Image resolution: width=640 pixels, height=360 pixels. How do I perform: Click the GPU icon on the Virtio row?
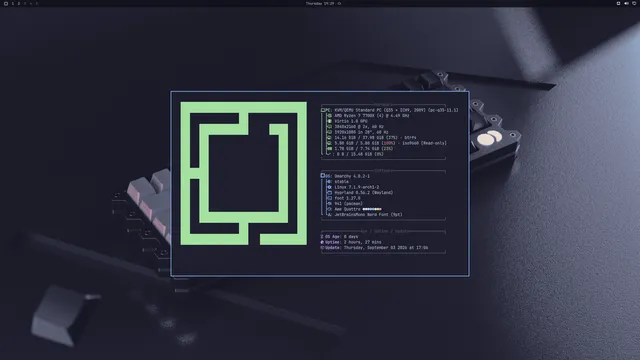tap(329, 121)
